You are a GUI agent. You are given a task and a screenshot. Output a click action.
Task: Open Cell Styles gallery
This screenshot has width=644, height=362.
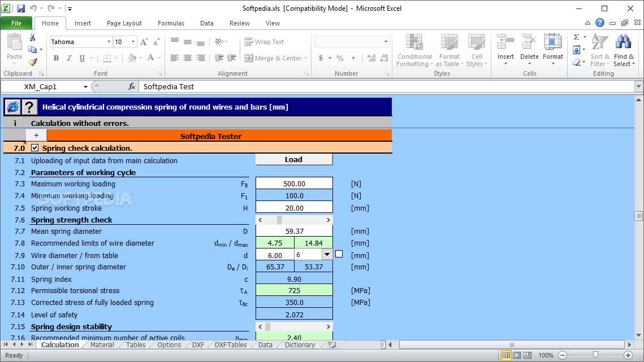click(x=477, y=50)
